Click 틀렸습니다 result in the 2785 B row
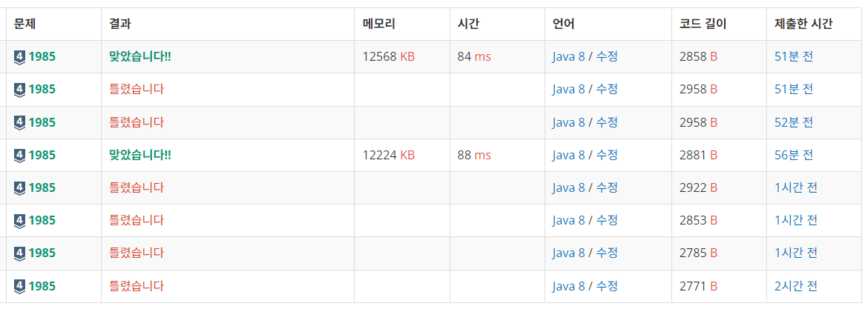The image size is (868, 309). pyautogui.click(x=137, y=253)
